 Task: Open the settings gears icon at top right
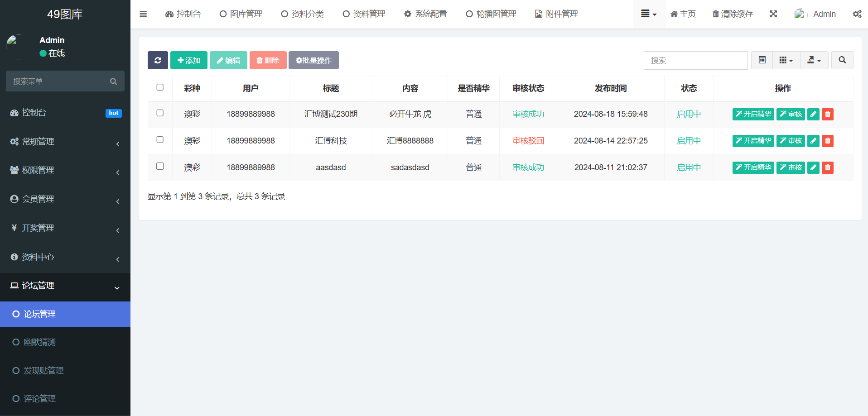coord(857,14)
